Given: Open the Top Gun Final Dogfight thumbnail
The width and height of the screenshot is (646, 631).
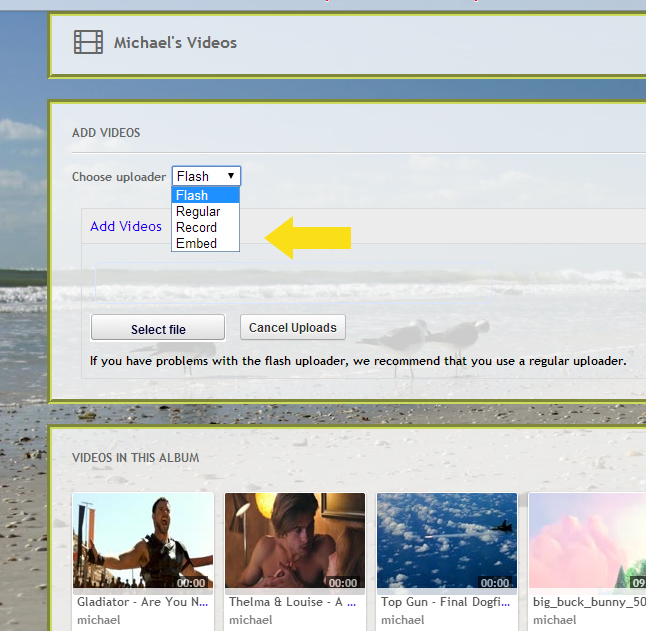Looking at the screenshot, I should tap(447, 541).
